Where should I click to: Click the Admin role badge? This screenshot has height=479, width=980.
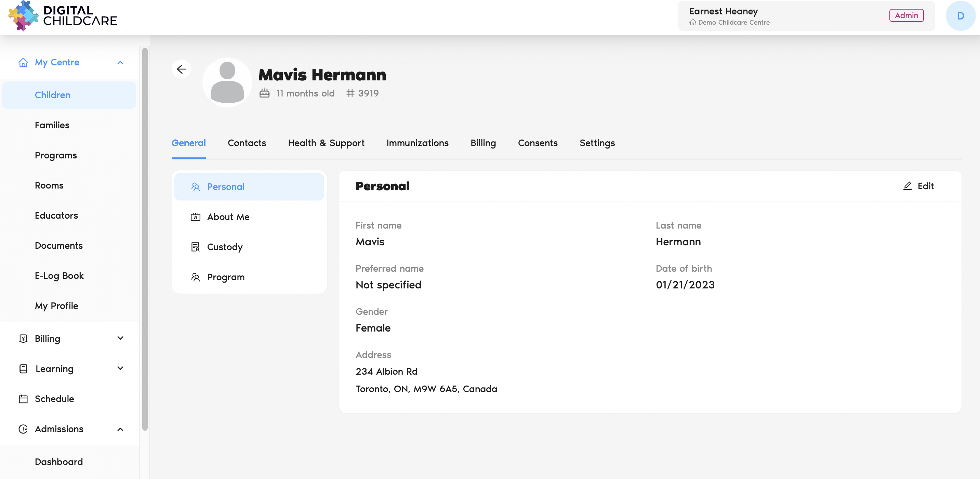(906, 15)
